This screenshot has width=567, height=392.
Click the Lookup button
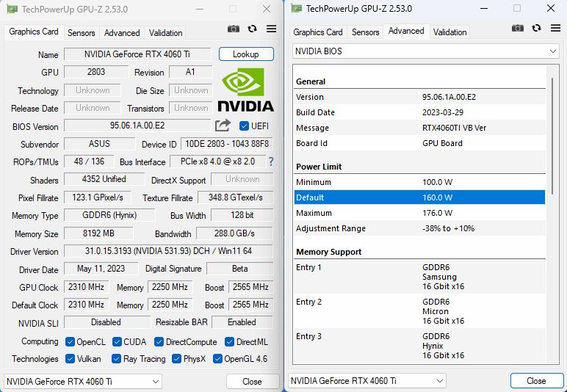[x=246, y=54]
